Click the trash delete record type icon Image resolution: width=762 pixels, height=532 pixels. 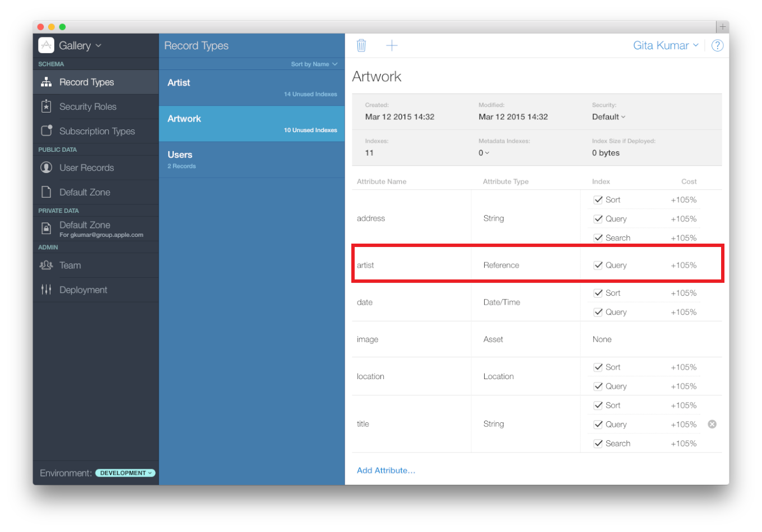pos(361,45)
